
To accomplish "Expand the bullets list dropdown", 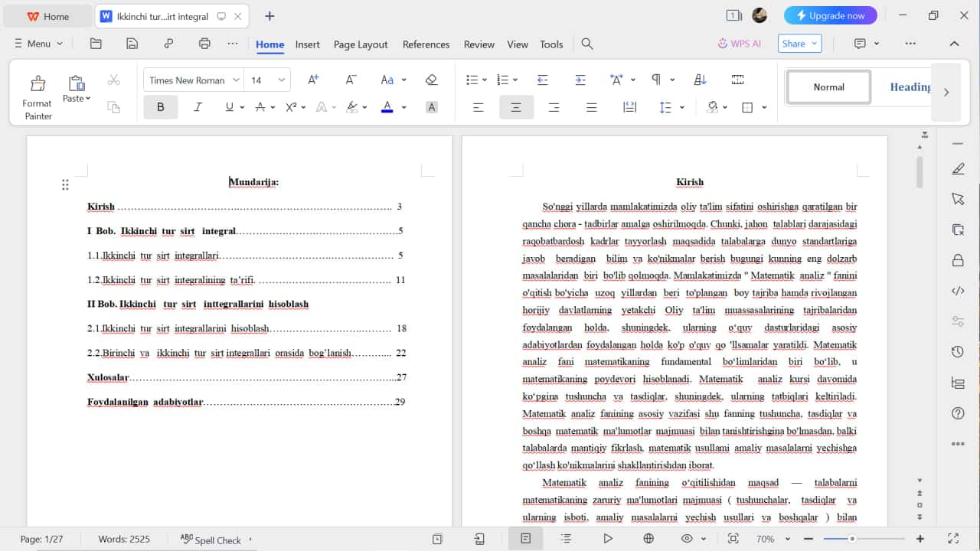I will click(x=485, y=80).
